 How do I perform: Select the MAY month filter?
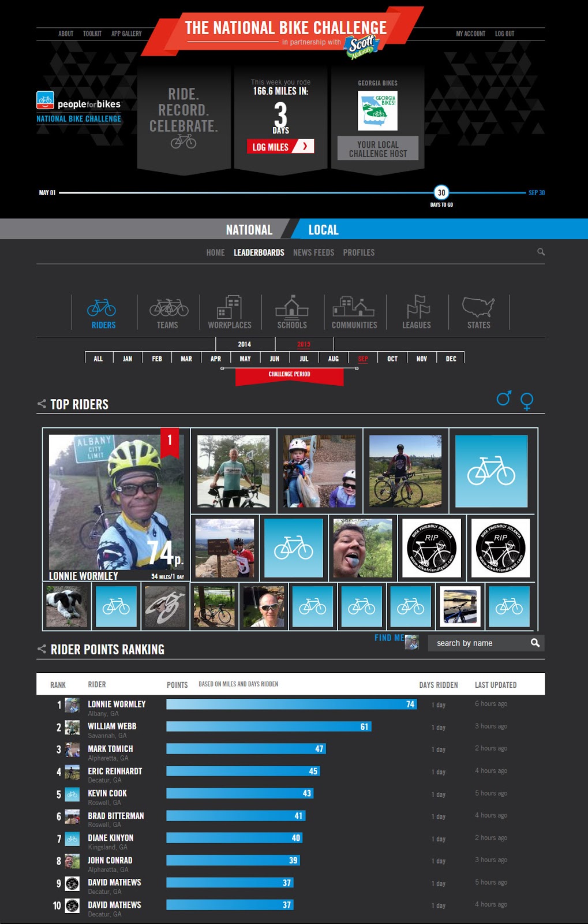245,358
